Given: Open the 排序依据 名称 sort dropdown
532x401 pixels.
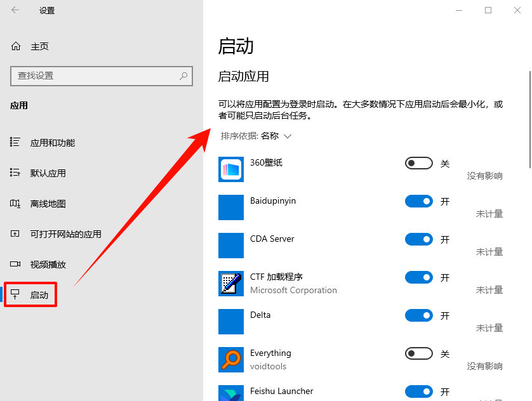Looking at the screenshot, I should (272, 136).
